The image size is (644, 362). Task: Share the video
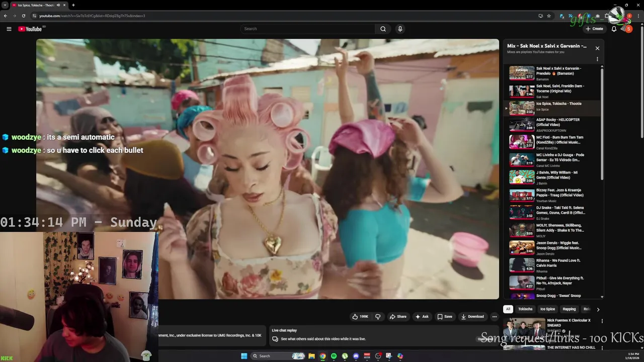[x=398, y=317]
